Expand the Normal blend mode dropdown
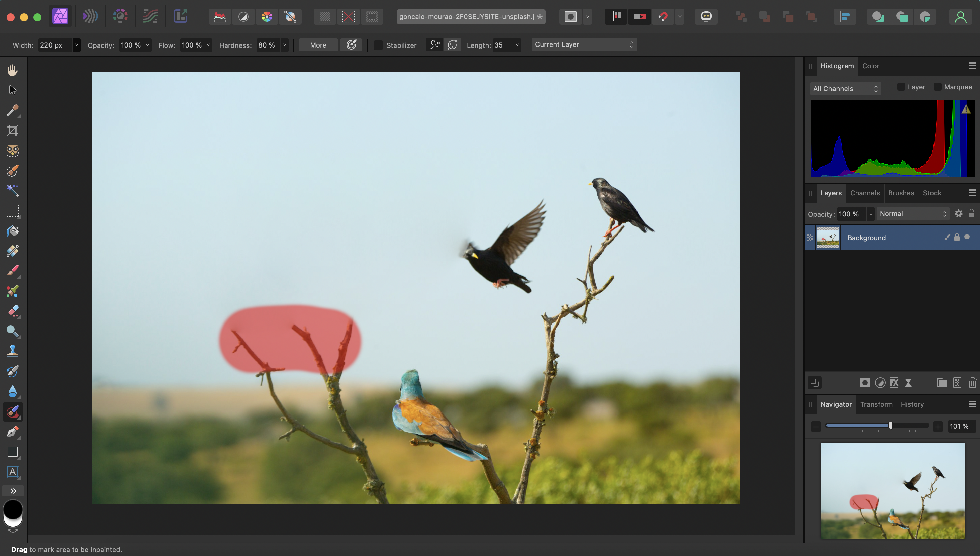The width and height of the screenshot is (980, 556). click(x=912, y=214)
